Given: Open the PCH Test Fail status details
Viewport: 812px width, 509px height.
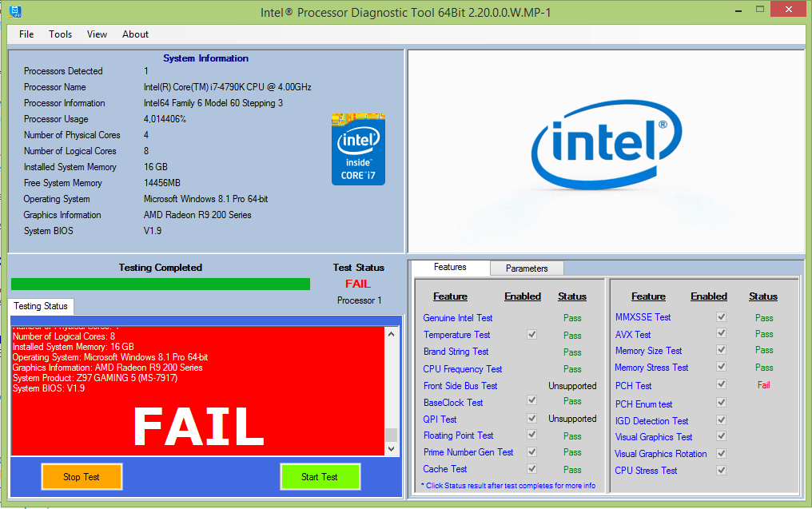Looking at the screenshot, I should click(x=763, y=385).
